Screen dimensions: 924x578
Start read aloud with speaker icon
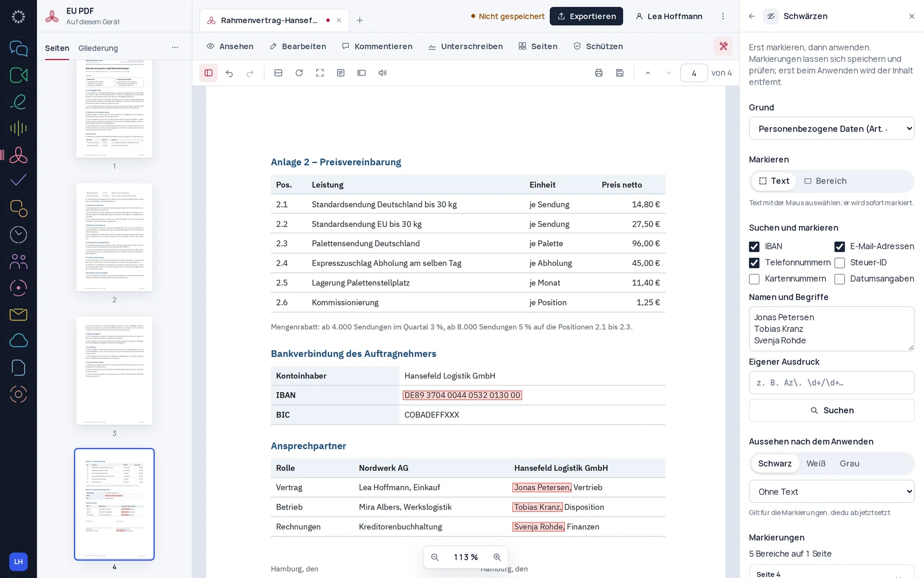point(382,73)
